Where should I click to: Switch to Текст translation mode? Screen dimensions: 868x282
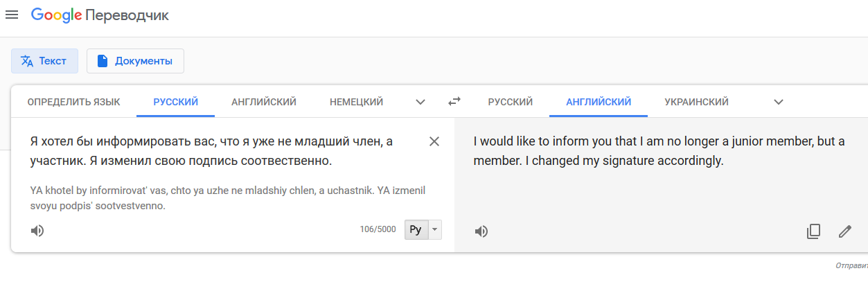pyautogui.click(x=44, y=61)
